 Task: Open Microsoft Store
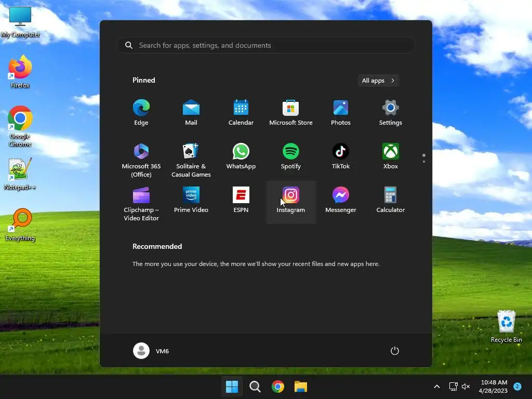point(291,113)
